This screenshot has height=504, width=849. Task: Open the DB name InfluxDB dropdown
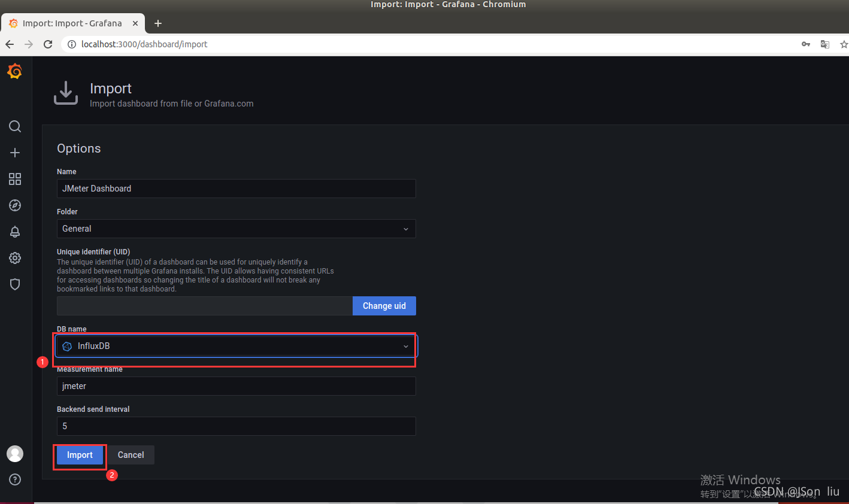pos(236,346)
